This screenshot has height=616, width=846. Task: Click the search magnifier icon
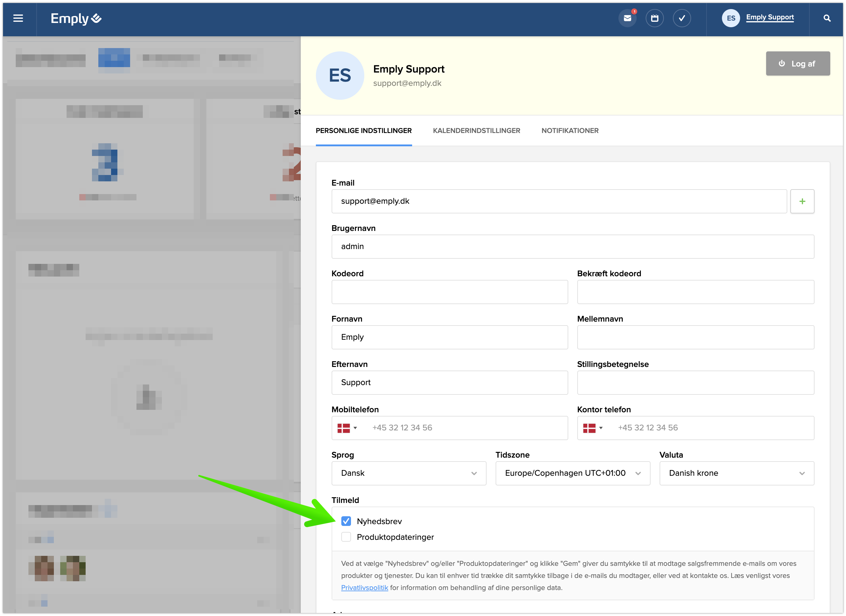[x=827, y=18]
